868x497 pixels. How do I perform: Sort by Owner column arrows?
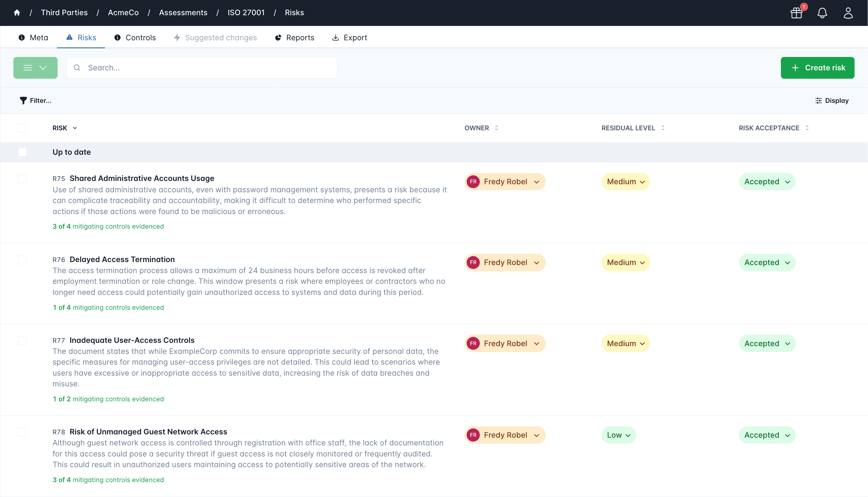tap(496, 128)
